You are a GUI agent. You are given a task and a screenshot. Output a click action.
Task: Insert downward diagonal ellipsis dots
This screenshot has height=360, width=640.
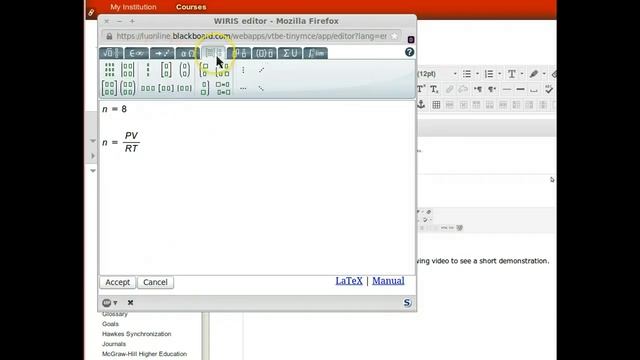261,88
